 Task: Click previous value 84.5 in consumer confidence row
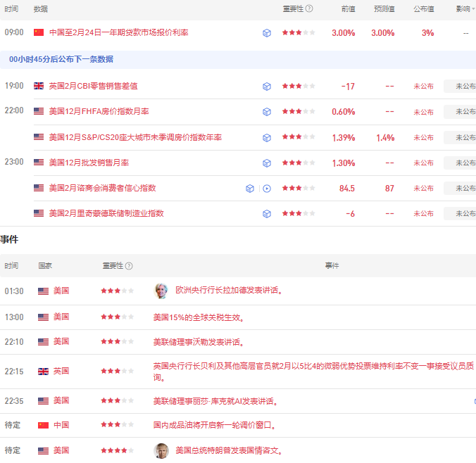pos(347,189)
